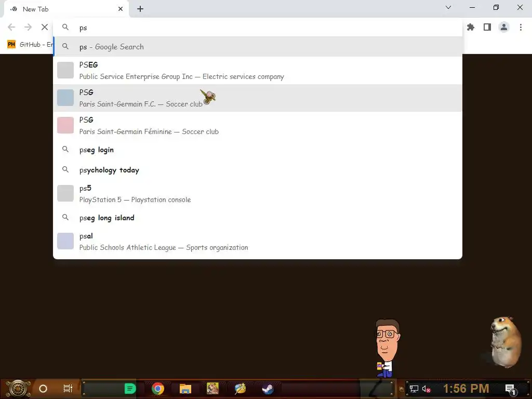Open Task View on taskbar
The width and height of the screenshot is (532, 399).
(68, 389)
